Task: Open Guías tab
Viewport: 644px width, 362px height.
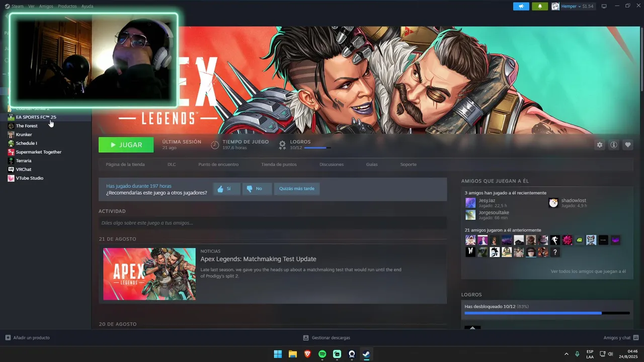Action: (372, 164)
